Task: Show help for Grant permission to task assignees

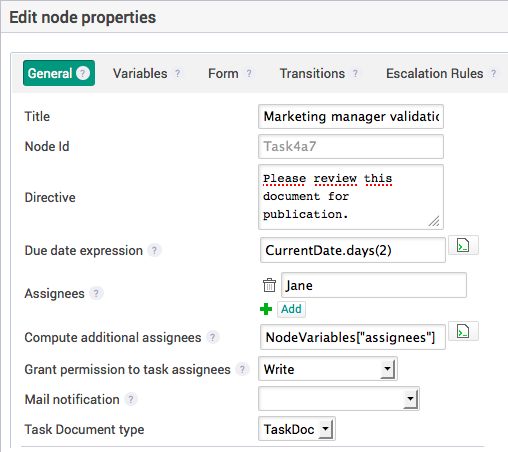Action: (x=242, y=369)
